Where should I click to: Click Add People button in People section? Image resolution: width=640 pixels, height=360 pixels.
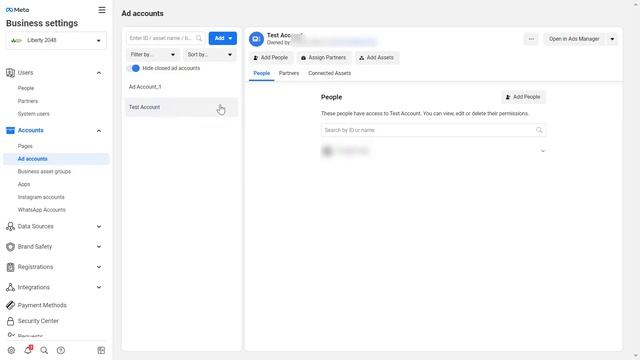tap(523, 97)
